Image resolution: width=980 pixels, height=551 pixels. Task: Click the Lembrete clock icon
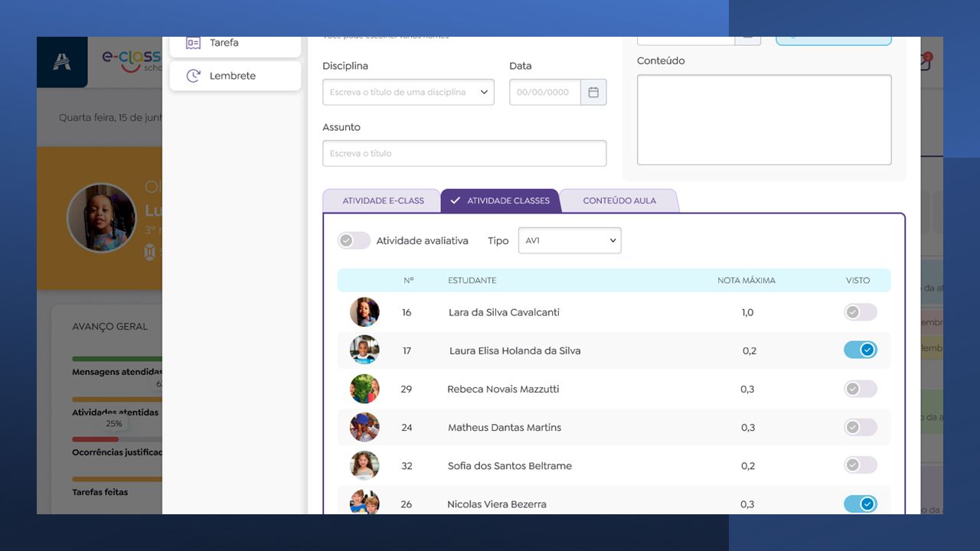pos(194,76)
